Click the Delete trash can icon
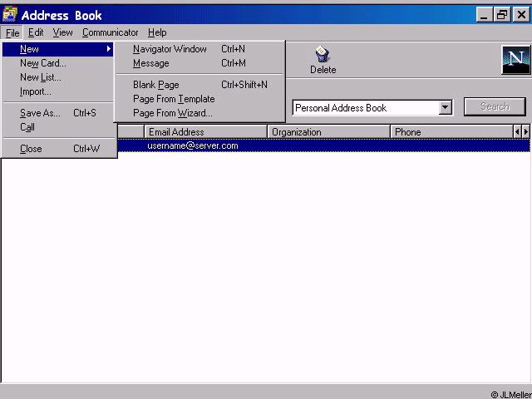Screen dimensions: 532x399 click(322, 55)
